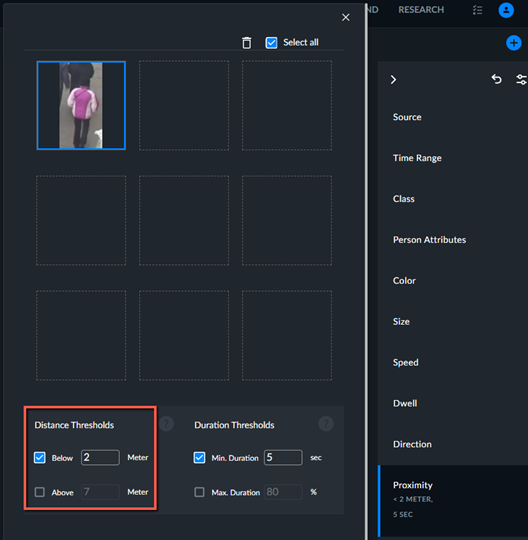The width and height of the screenshot is (528, 540).
Task: Click the blue plus add button
Action: pyautogui.click(x=514, y=43)
